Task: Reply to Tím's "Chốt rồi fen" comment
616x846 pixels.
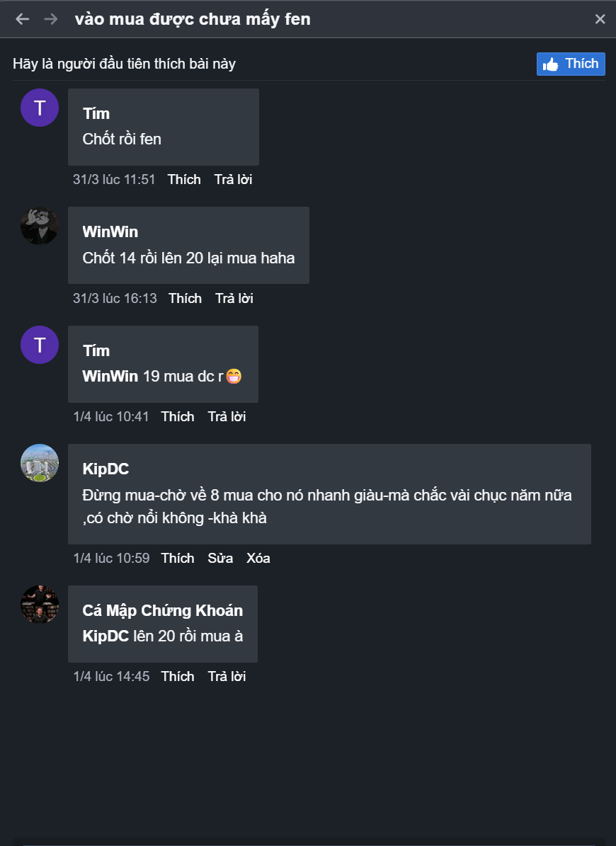Action: pyautogui.click(x=233, y=180)
